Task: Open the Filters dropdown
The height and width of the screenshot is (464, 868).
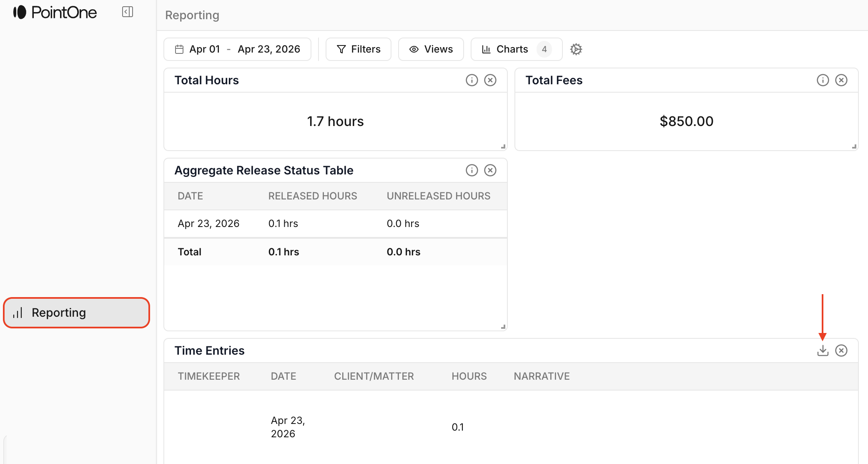Action: [359, 49]
